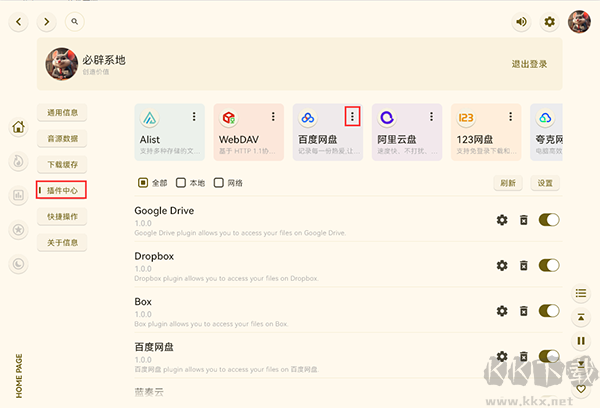Click the 必辟系地 username text
600x408 pixels.
104,60
